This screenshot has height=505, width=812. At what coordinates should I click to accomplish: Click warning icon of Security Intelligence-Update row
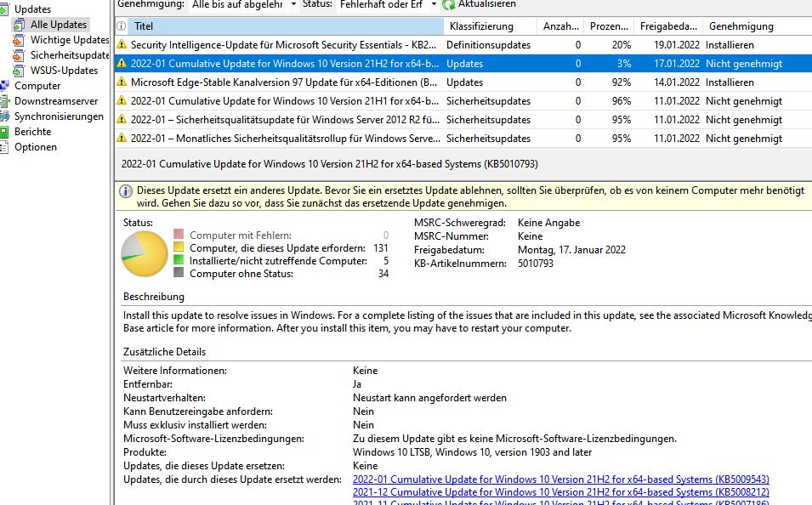[x=122, y=44]
